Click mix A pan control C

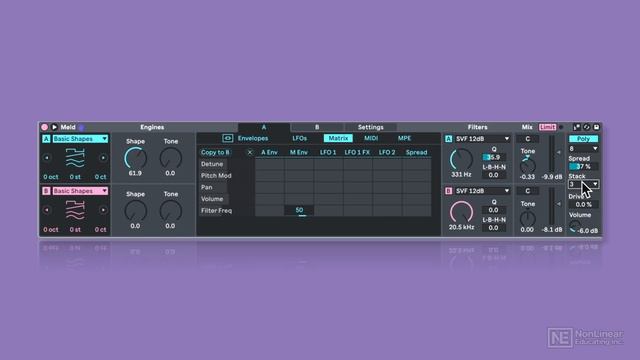click(527, 139)
